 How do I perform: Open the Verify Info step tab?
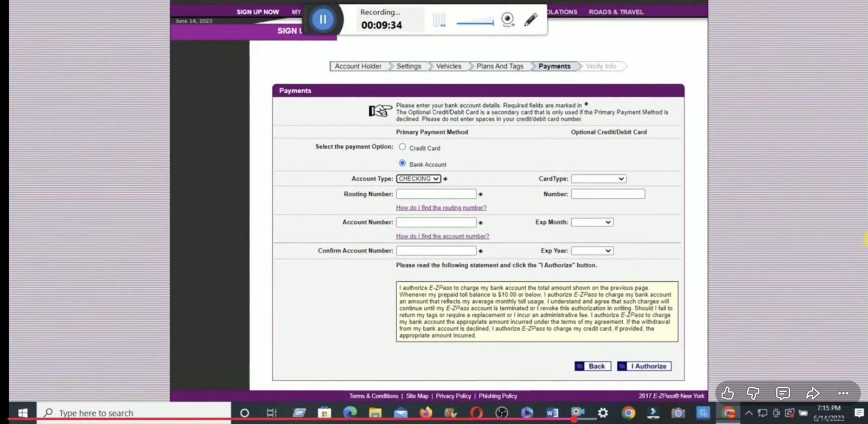click(x=601, y=66)
